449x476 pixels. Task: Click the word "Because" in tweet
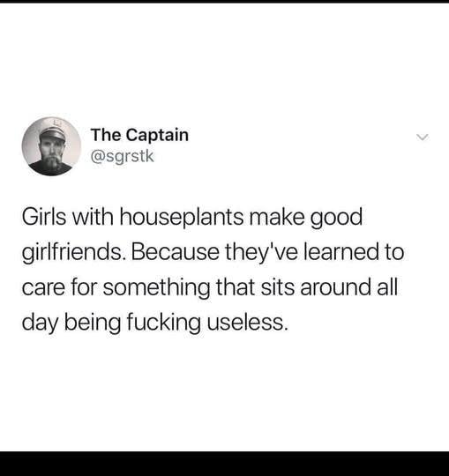point(175,252)
